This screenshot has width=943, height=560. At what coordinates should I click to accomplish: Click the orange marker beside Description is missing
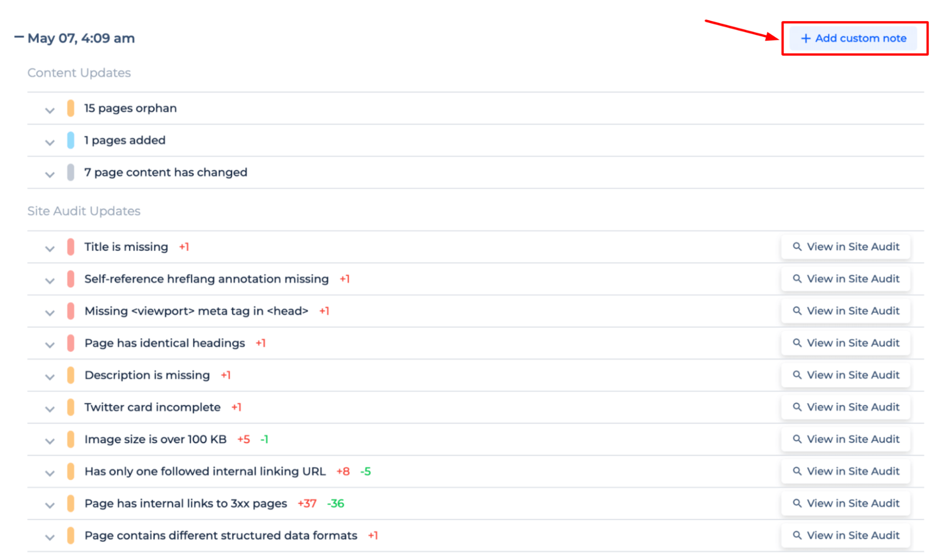(71, 375)
